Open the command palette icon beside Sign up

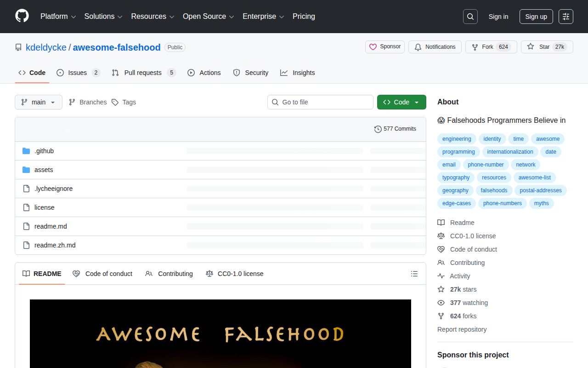coord(565,17)
